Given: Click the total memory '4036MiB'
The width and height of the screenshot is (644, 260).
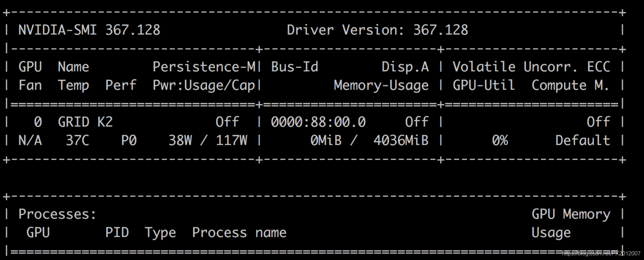Looking at the screenshot, I should [401, 140].
